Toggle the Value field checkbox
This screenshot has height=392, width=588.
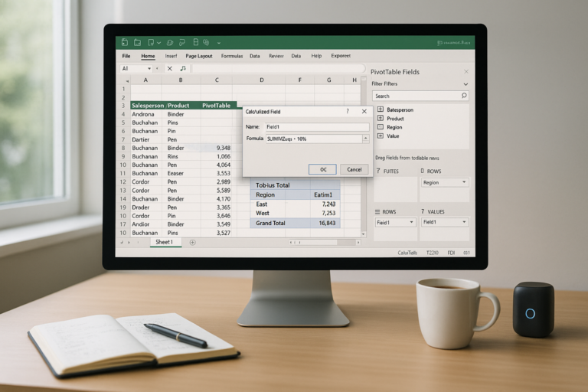pyautogui.click(x=381, y=136)
